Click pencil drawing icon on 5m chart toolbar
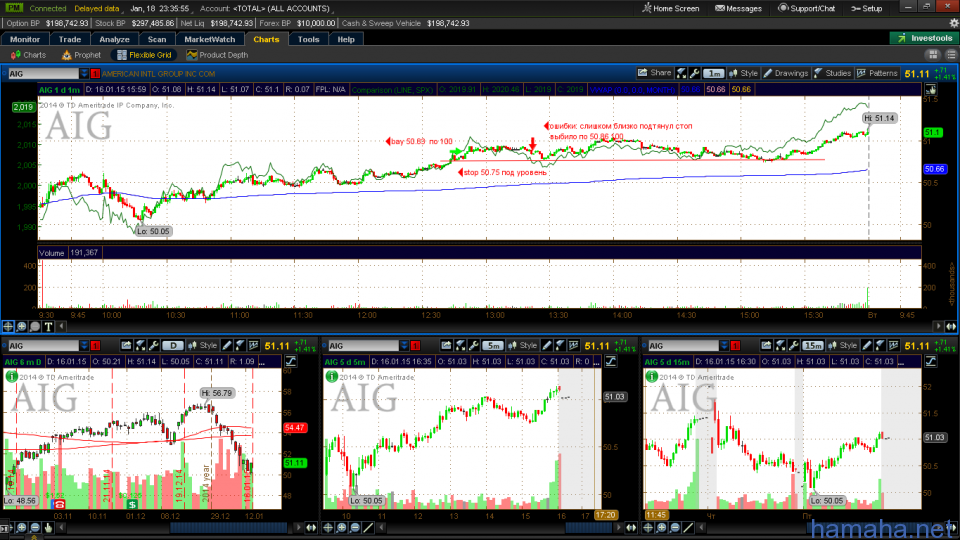This screenshot has height=540, width=960. (547, 346)
